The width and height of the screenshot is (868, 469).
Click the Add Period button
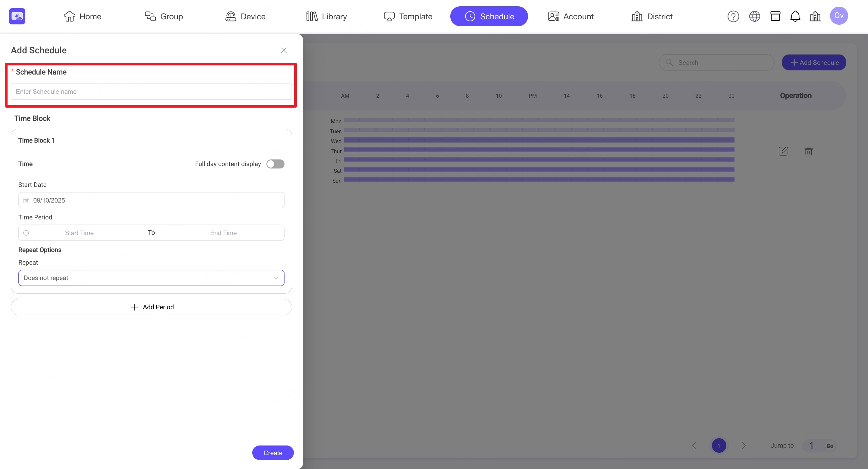pyautogui.click(x=151, y=307)
